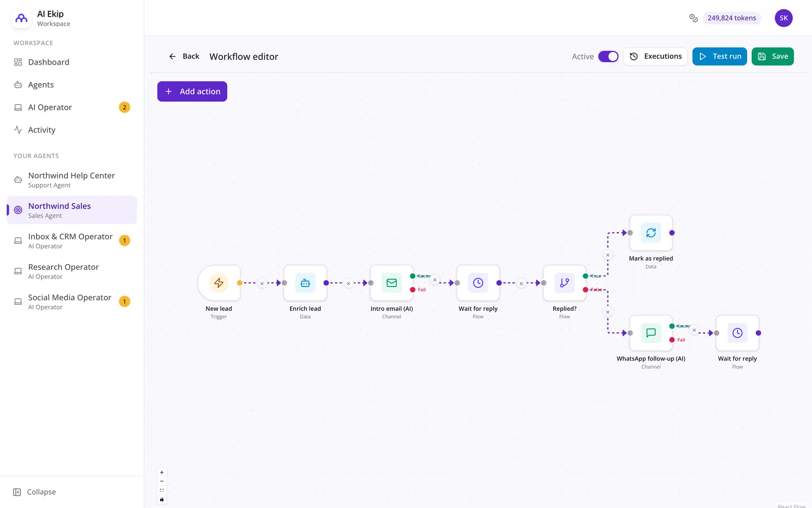The height and width of the screenshot is (508, 812).
Task: Click the New lead trigger node icon
Action: click(219, 283)
